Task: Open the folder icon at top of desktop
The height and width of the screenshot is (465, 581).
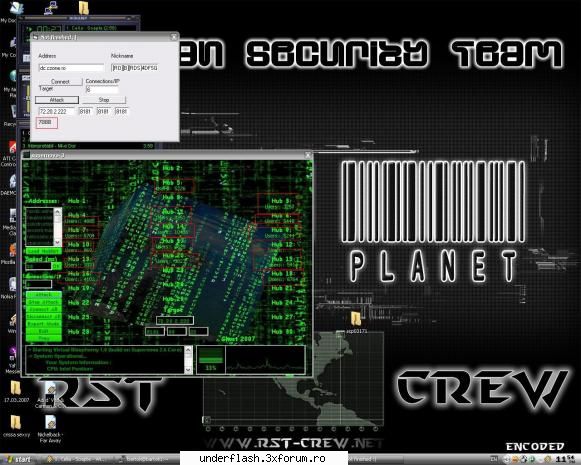Action: point(84,7)
